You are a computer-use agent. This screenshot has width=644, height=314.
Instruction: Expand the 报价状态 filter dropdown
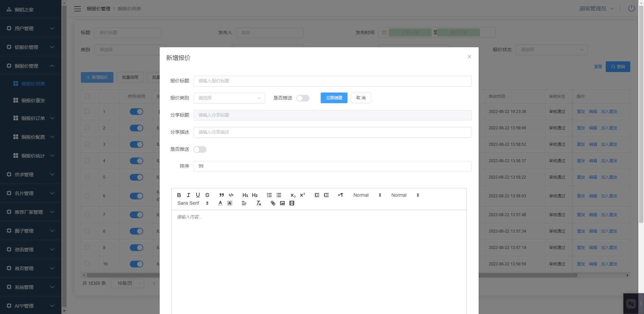551,50
